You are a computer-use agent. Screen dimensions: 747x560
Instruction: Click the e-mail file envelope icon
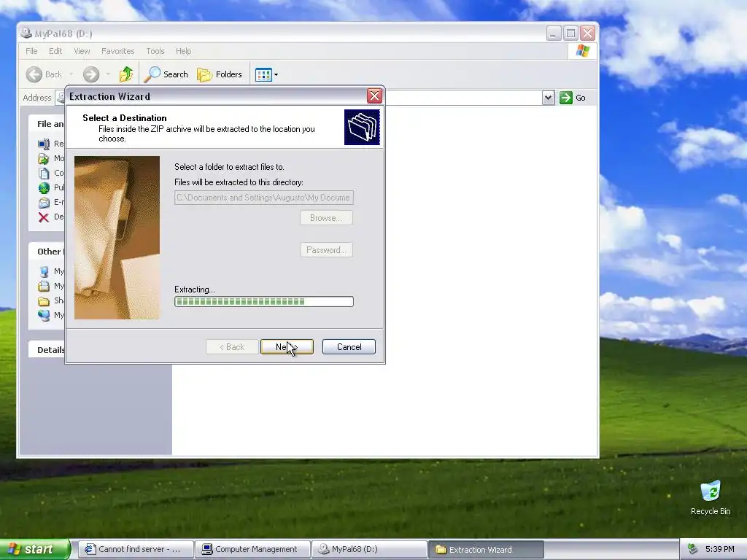pos(44,203)
